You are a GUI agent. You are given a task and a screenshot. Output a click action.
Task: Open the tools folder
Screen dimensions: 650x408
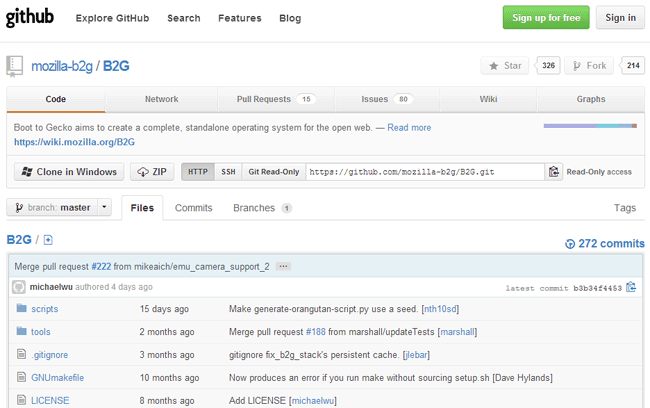click(41, 332)
